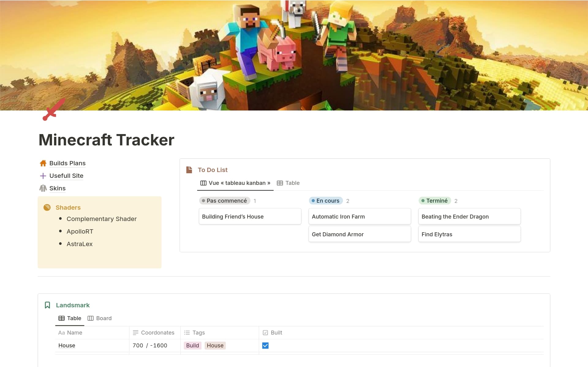The image size is (588, 367).
Task: Open the Usefull Site page
Action: pyautogui.click(x=66, y=176)
